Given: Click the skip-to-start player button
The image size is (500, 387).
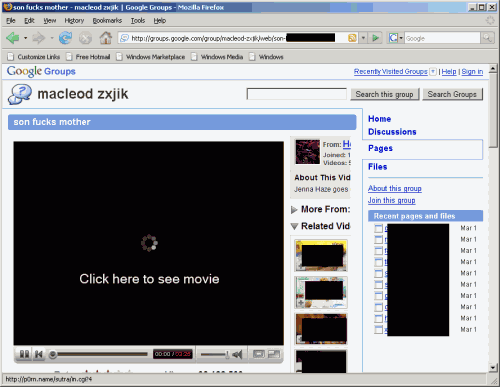Looking at the screenshot, I should click(x=39, y=354).
